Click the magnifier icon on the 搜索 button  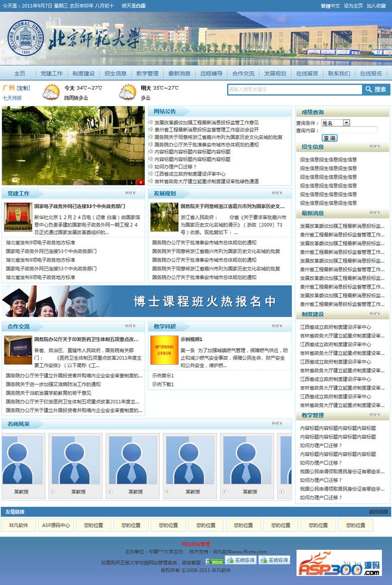coord(368,89)
